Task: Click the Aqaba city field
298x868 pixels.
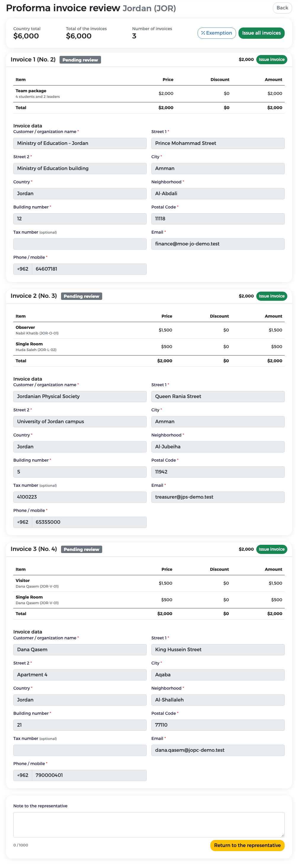Action: coord(218,675)
